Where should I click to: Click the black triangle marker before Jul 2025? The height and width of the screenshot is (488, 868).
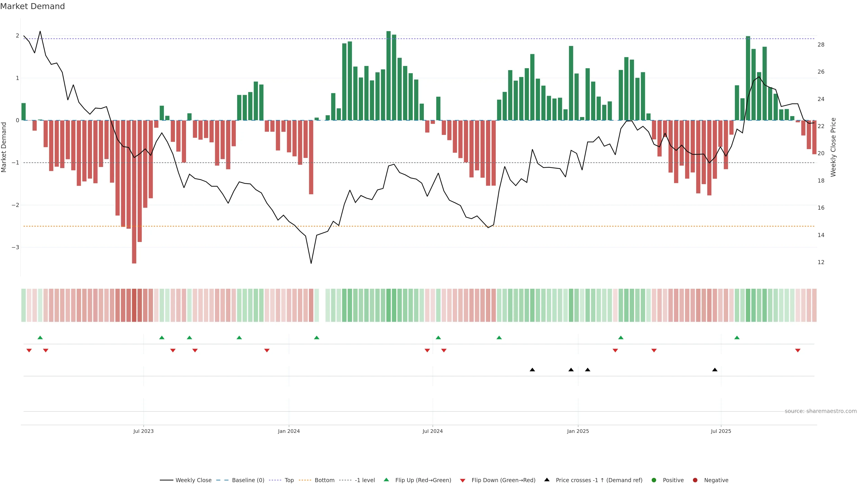tap(715, 370)
